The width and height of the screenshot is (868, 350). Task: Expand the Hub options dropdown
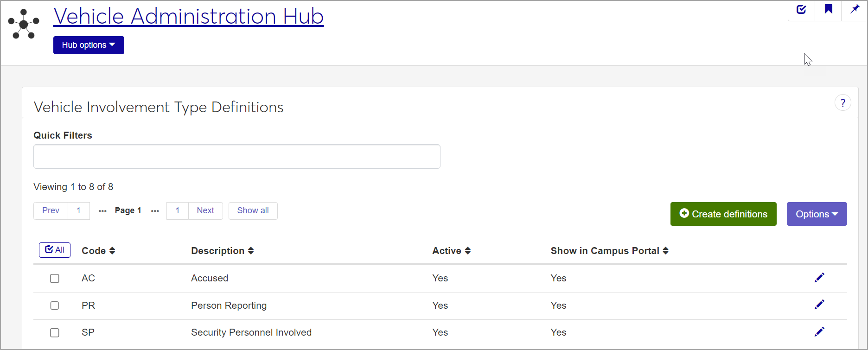(89, 45)
